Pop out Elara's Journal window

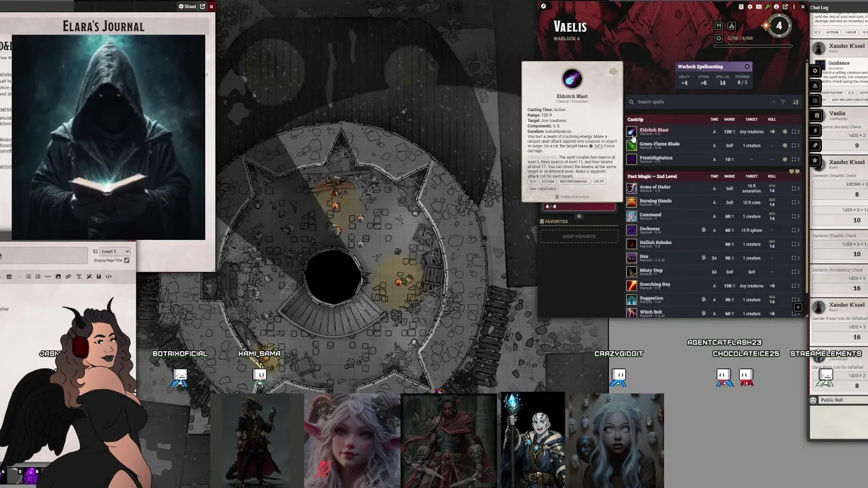pyautogui.click(x=202, y=6)
